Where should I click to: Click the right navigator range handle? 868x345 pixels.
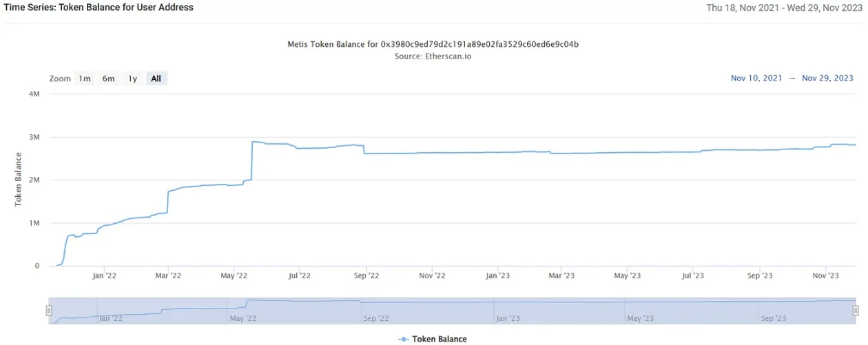coord(855,311)
